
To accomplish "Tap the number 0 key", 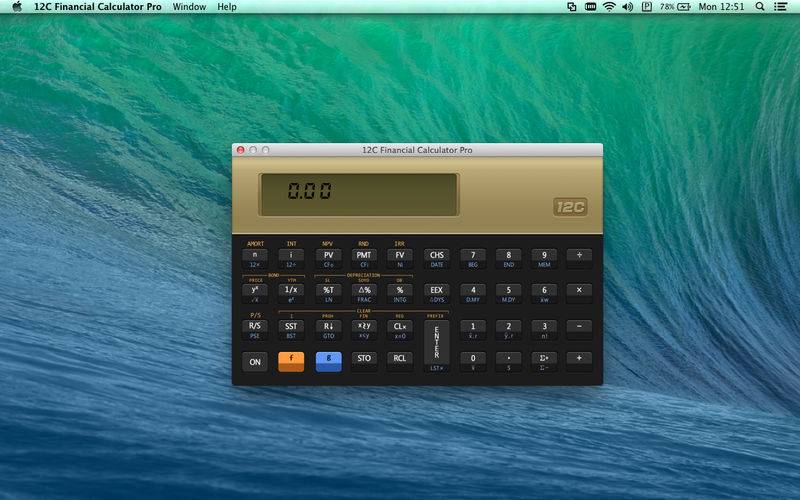I will tap(473, 362).
